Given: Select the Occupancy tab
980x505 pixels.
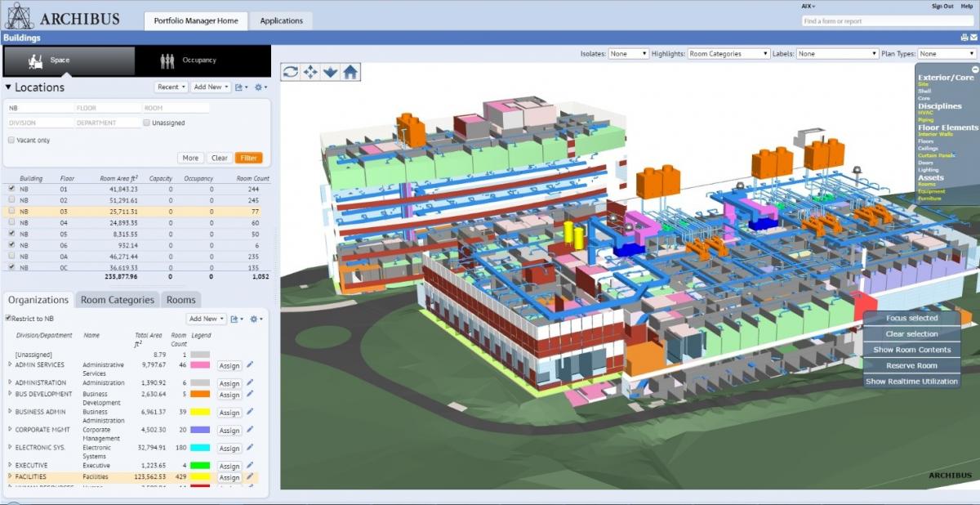Looking at the screenshot, I should tap(203, 60).
